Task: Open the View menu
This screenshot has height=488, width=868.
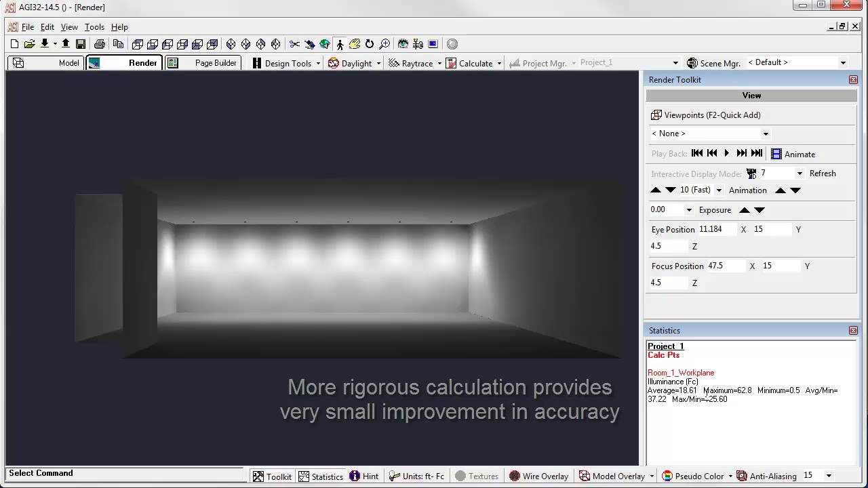Action: click(69, 27)
